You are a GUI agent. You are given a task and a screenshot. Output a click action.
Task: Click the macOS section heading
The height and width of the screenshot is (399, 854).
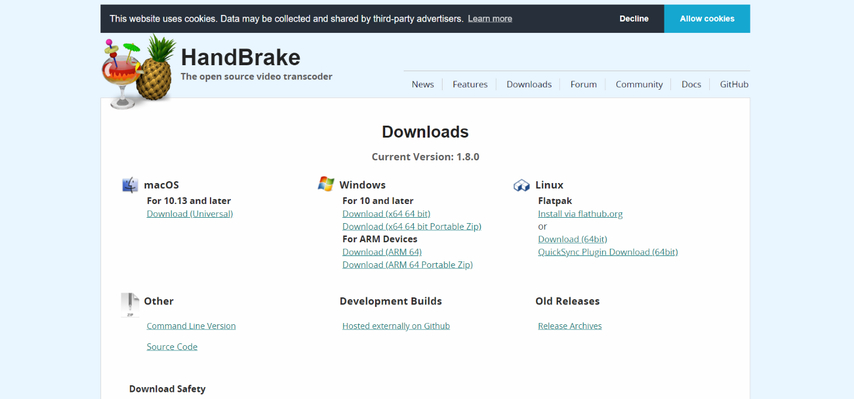[161, 185]
